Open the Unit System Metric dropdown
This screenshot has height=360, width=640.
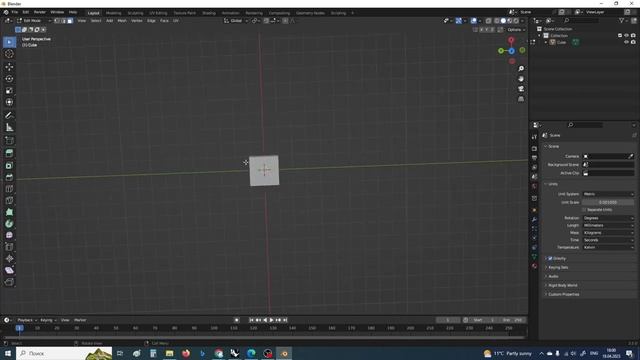click(608, 194)
